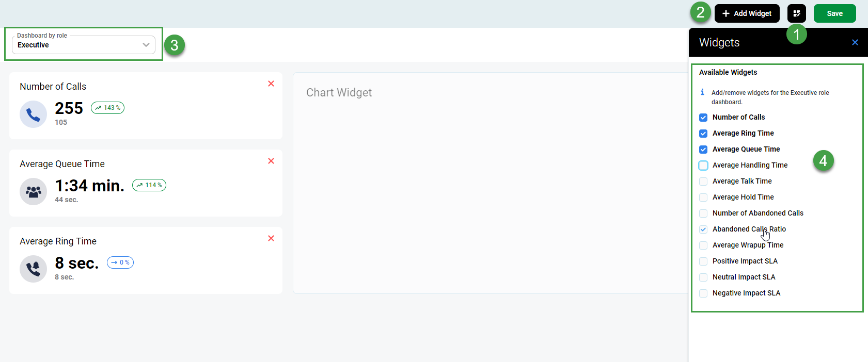Save the Executive dashboard layout
Viewport: 868px width, 362px height.
click(834, 13)
